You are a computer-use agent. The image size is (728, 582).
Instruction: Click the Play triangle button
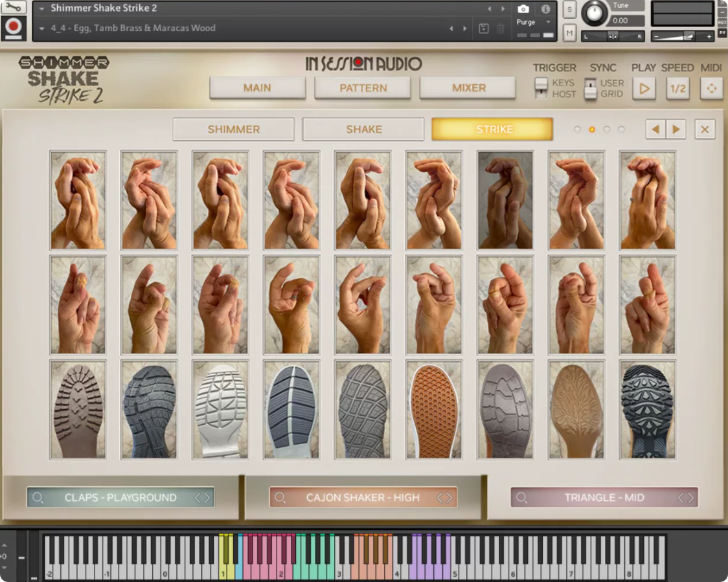644,88
